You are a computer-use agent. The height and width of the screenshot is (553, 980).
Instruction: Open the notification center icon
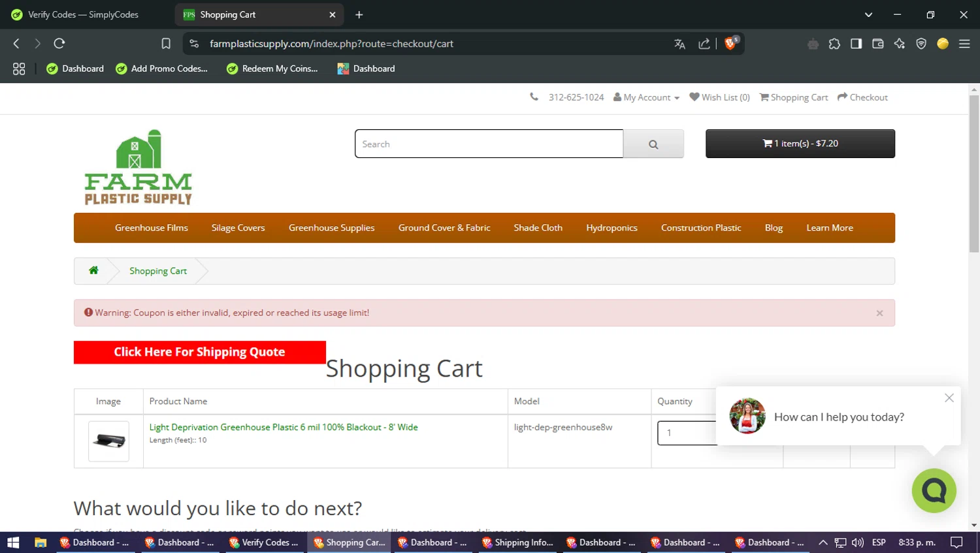pyautogui.click(x=956, y=543)
